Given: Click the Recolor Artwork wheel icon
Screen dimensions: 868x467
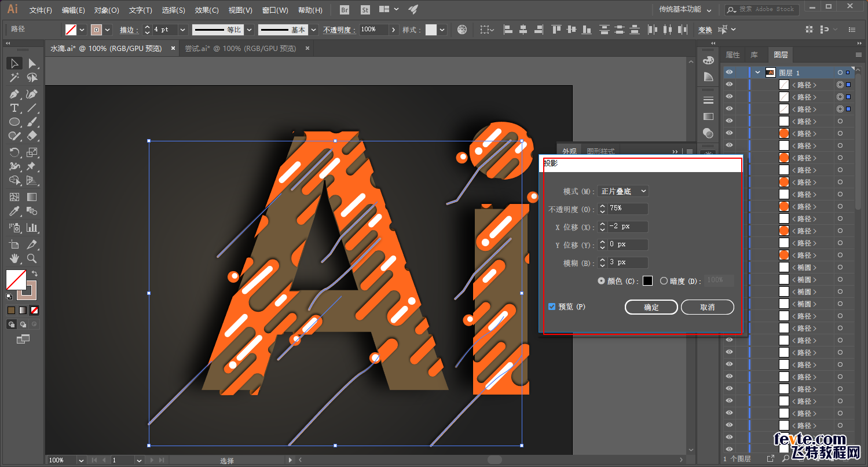Looking at the screenshot, I should 462,30.
